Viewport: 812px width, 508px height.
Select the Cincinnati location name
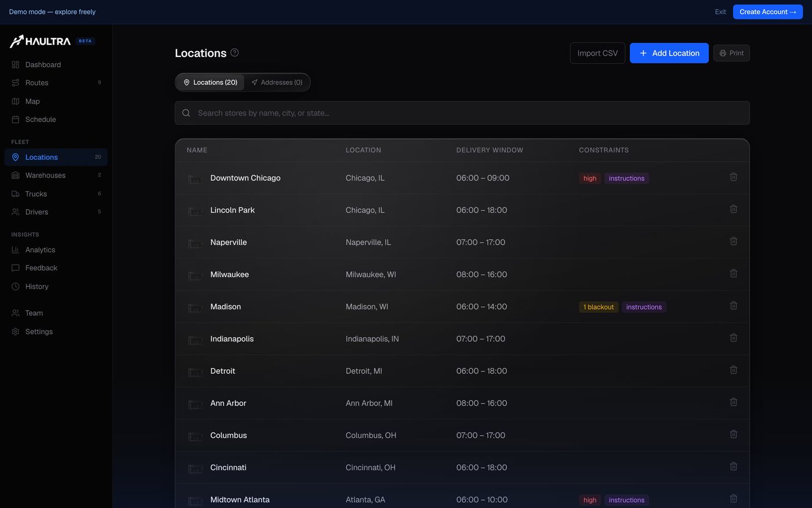229,467
